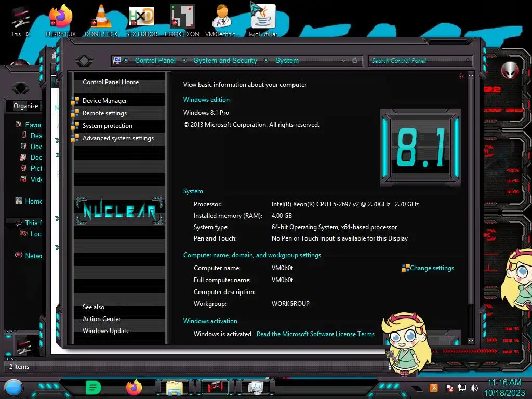Select the lwjgl_util.jar file icon
Image resolution: width=532 pixels, height=399 pixels.
pyautogui.click(x=263, y=22)
